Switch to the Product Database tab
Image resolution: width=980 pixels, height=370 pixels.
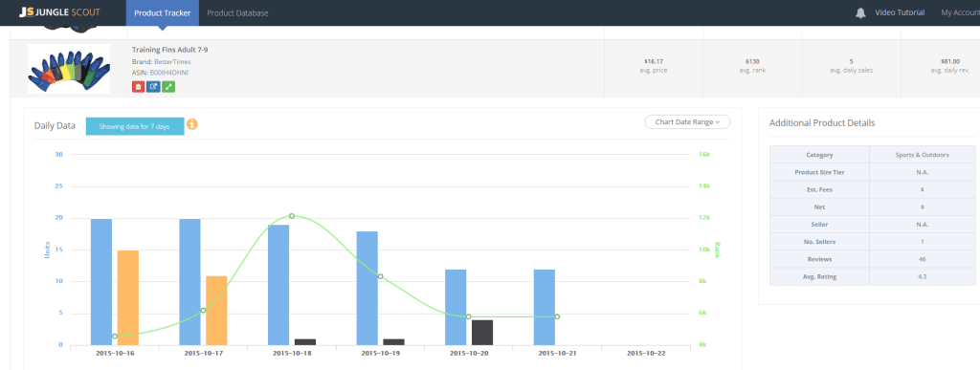point(237,13)
